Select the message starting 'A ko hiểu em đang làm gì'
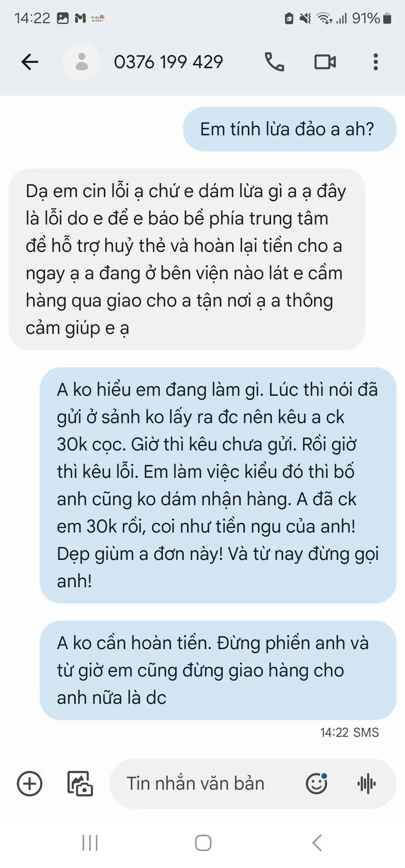Image resolution: width=405 pixels, height=868 pixels. tap(218, 485)
